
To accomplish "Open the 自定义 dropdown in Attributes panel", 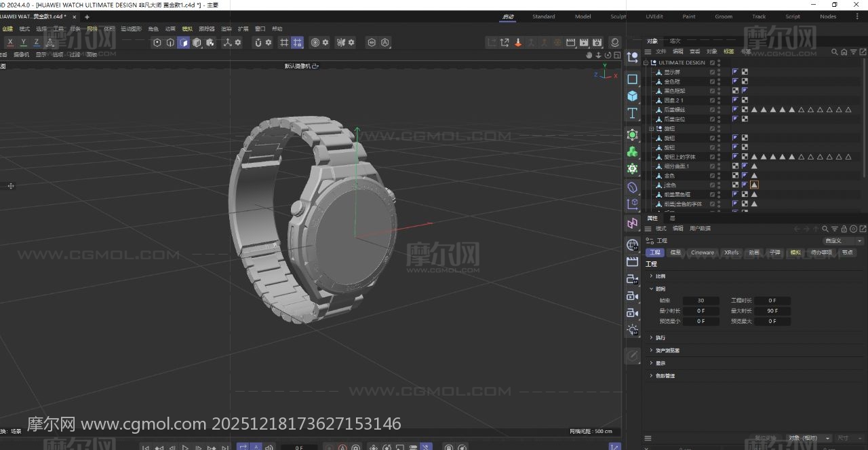I will (x=843, y=240).
